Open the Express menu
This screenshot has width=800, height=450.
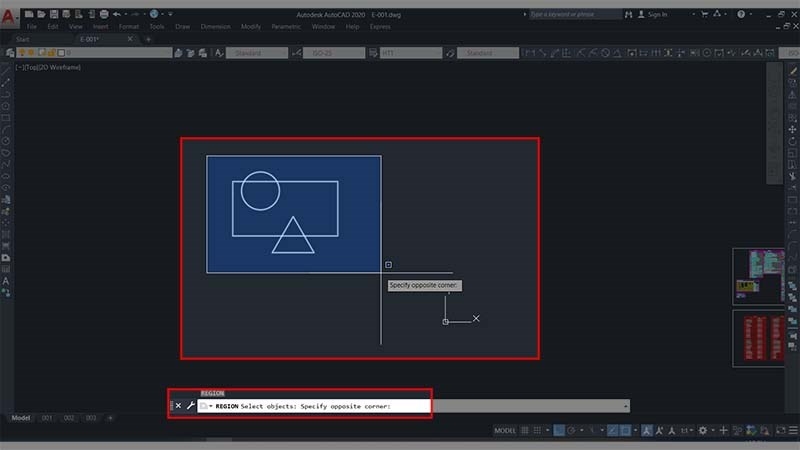pyautogui.click(x=380, y=27)
